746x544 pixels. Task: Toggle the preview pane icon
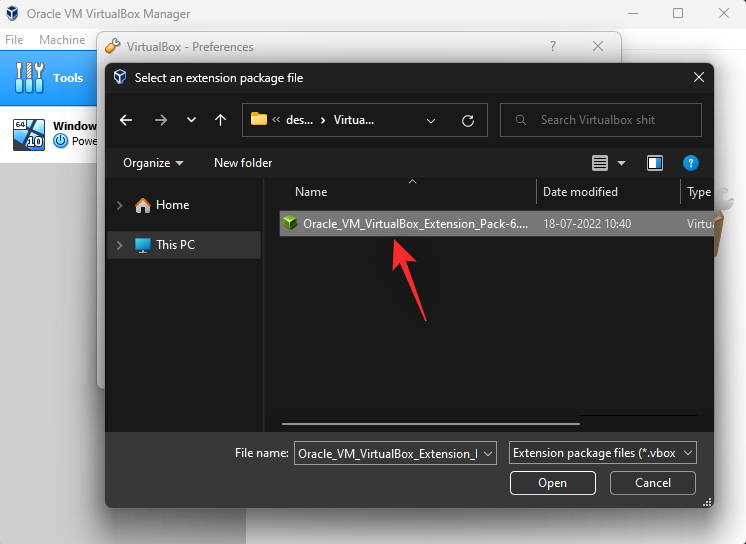pos(655,163)
